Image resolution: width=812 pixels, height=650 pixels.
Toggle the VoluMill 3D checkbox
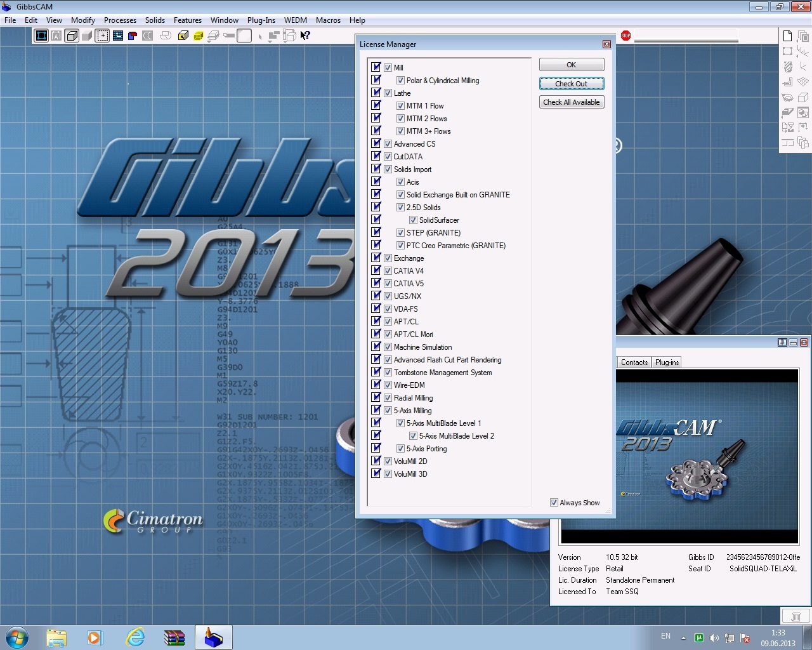[x=388, y=474]
